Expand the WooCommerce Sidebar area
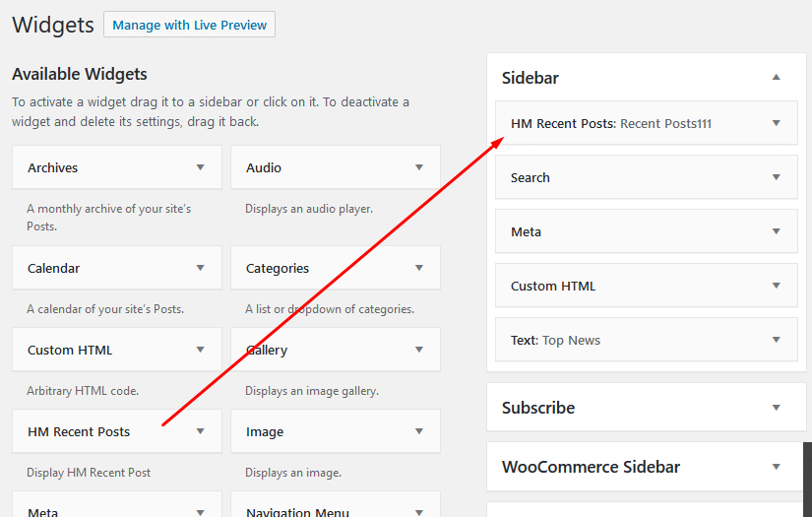 (777, 467)
